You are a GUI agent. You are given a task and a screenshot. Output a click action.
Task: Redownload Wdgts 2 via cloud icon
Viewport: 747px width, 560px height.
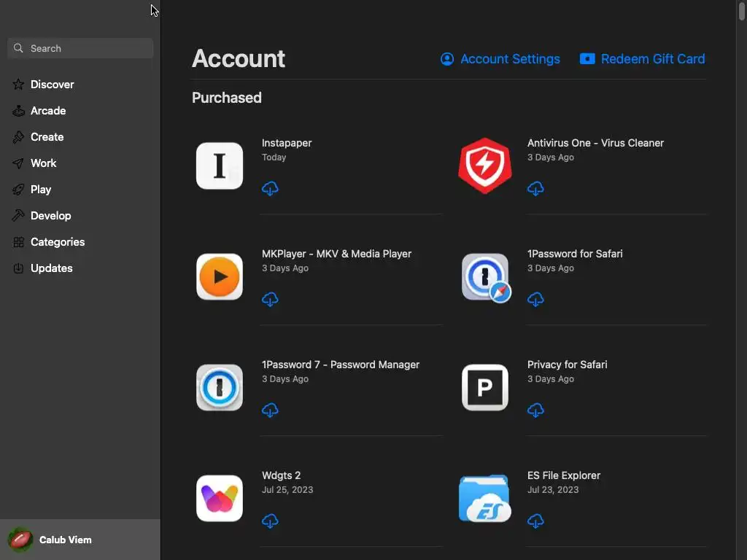(270, 521)
